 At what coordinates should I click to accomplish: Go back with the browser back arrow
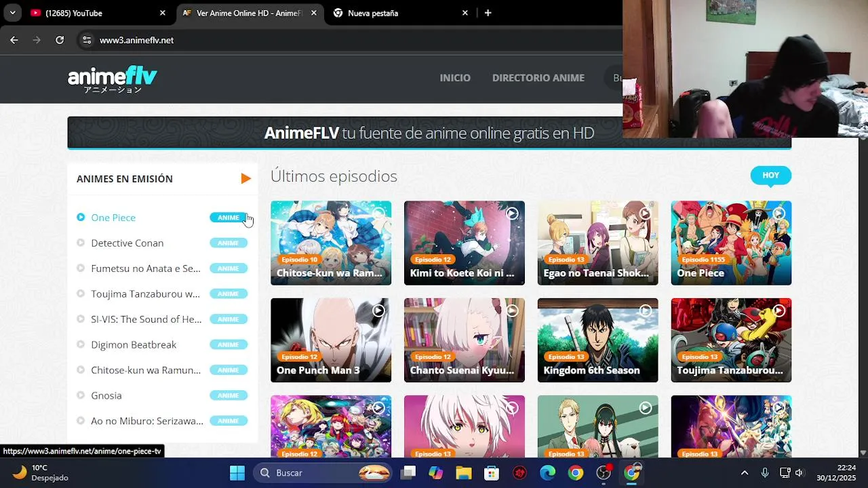(x=14, y=40)
